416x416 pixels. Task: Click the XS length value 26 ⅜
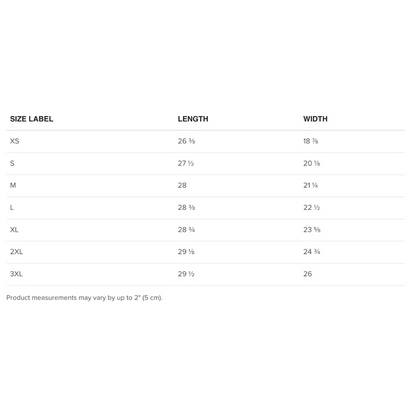(186, 141)
